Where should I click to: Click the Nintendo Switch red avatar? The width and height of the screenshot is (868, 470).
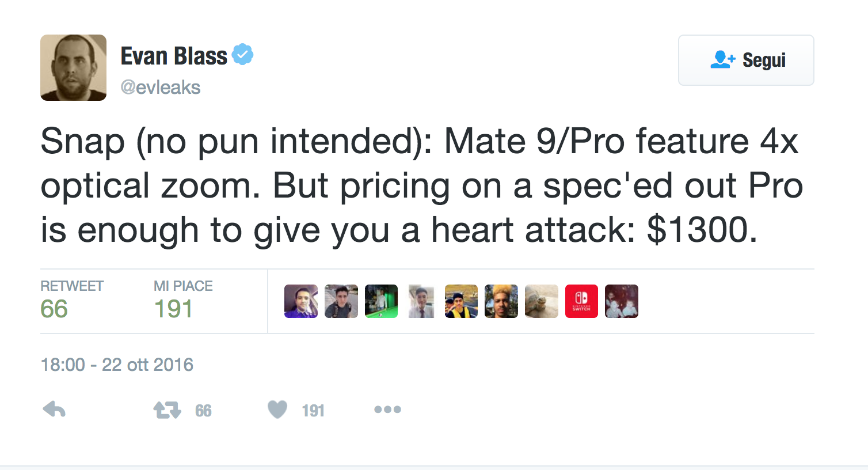click(x=581, y=301)
